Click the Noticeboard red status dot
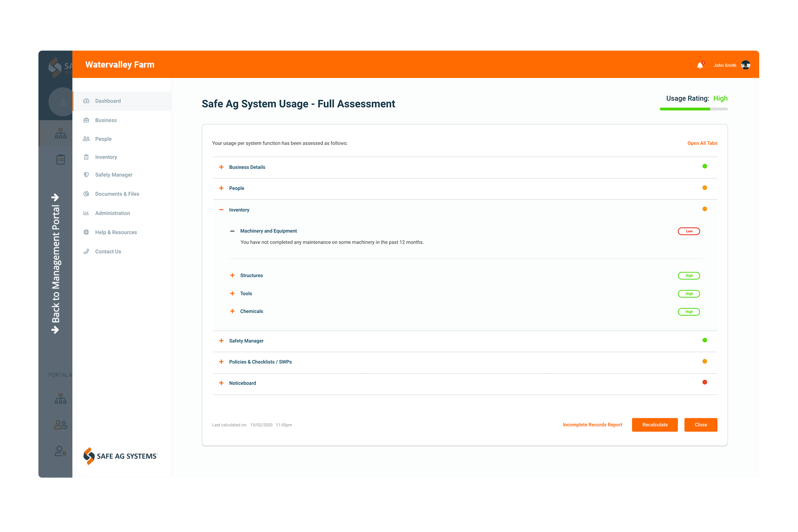798x532 pixels. click(705, 382)
